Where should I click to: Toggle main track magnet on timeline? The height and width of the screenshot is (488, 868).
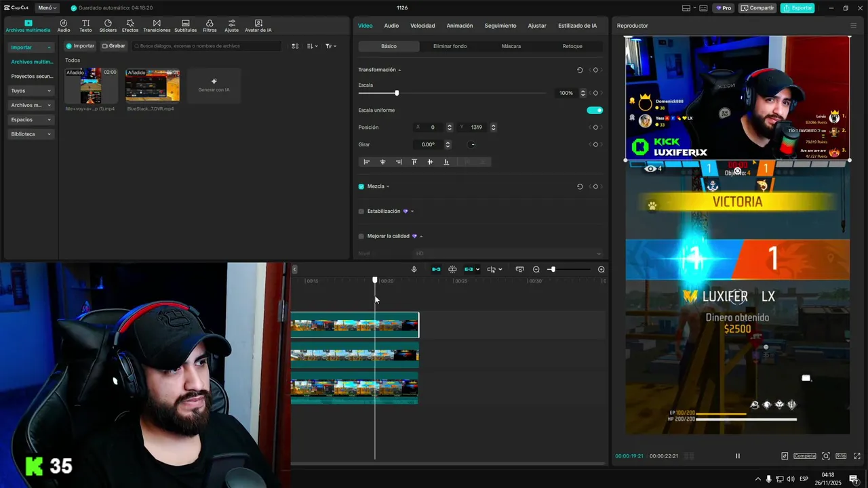click(x=436, y=269)
